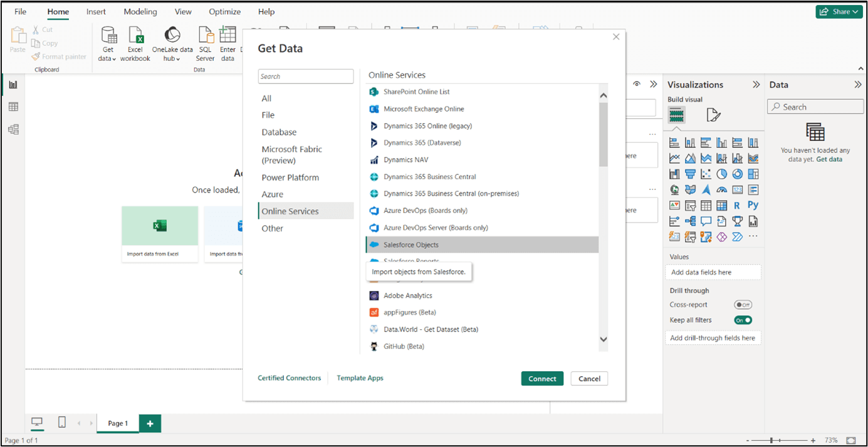
Task: Toggle Cross-report drill through switch
Action: coord(743,305)
